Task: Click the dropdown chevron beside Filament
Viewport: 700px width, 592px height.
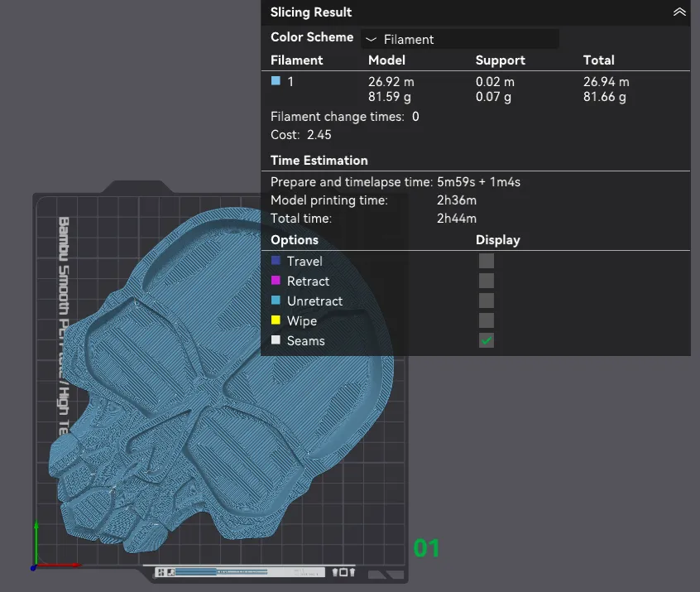Action: pyautogui.click(x=371, y=39)
